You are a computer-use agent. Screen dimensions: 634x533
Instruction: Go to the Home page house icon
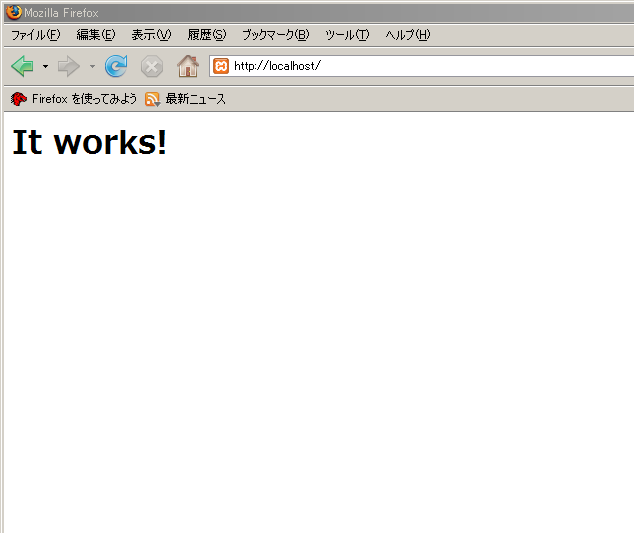[x=188, y=66]
